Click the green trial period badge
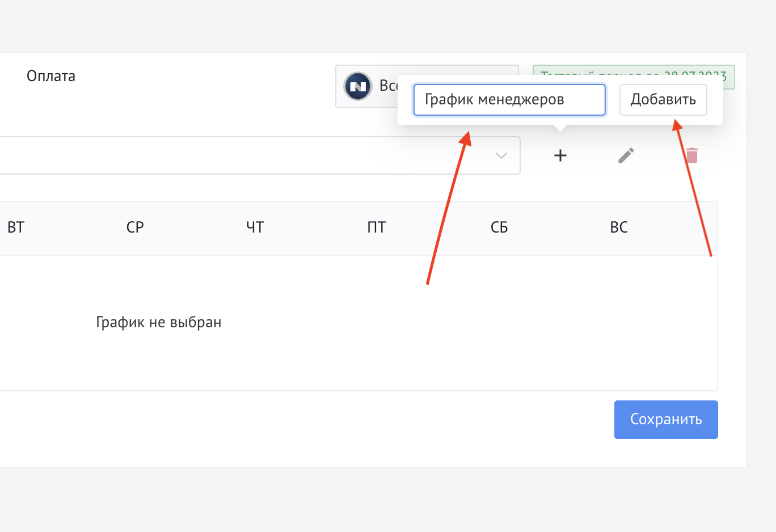 pyautogui.click(x=634, y=77)
